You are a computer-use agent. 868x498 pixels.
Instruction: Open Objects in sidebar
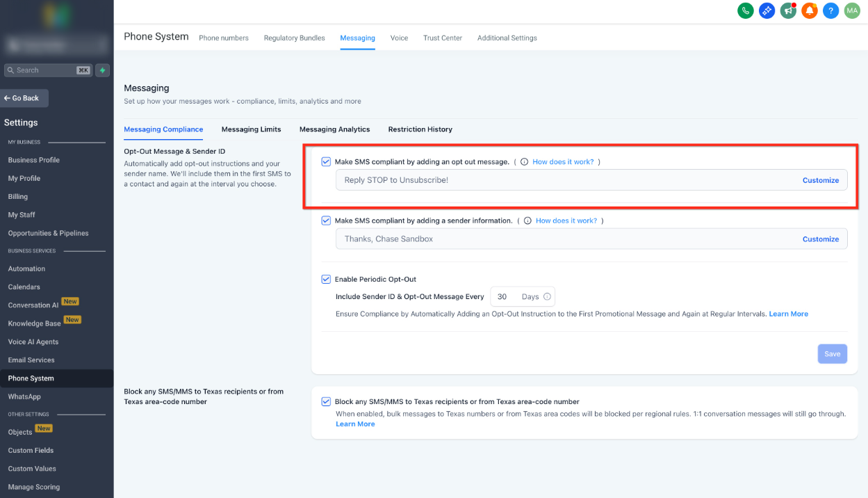point(20,432)
